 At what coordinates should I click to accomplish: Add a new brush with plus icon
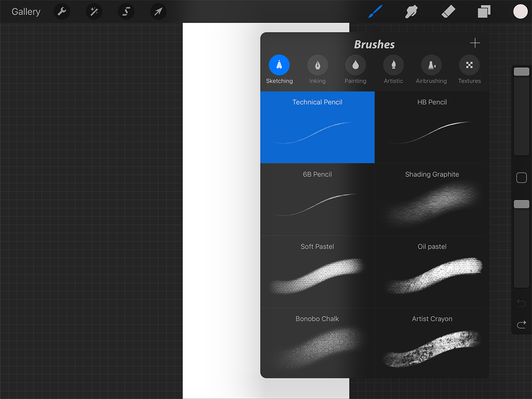coord(475,43)
